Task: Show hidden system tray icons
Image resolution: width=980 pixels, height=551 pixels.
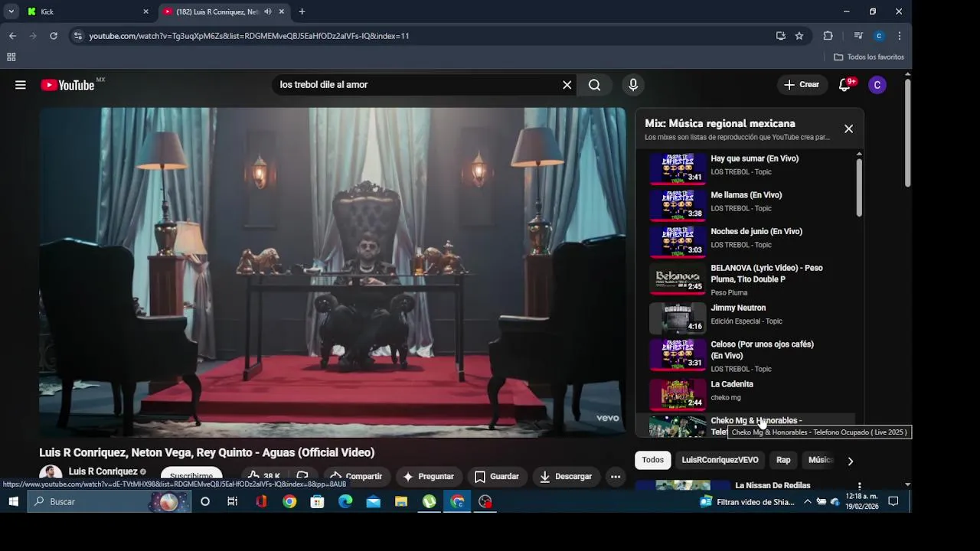Action: [x=807, y=501]
